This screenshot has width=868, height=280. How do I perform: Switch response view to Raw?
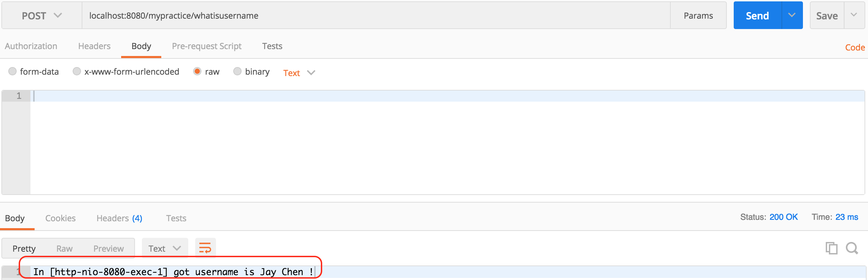click(x=64, y=249)
